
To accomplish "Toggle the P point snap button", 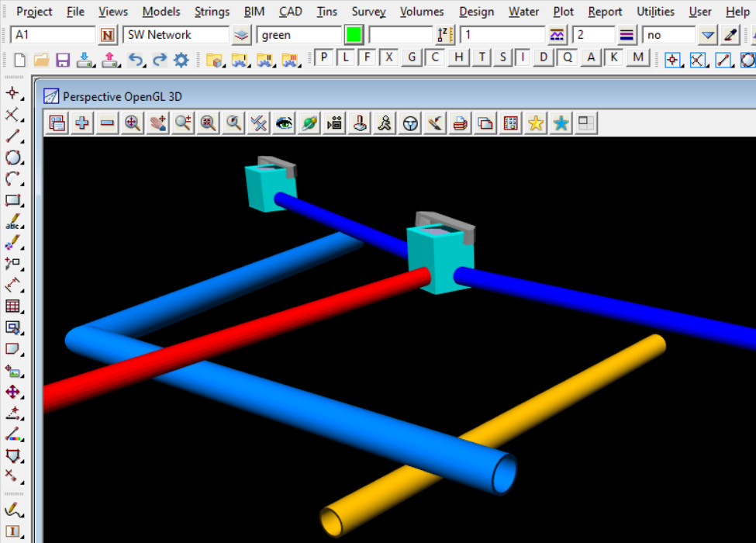I will [324, 57].
